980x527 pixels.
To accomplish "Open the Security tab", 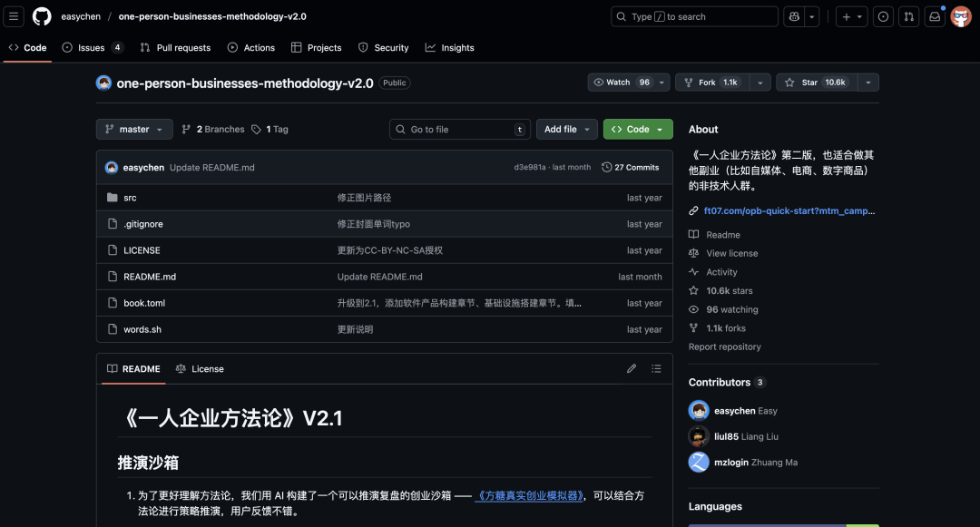I will coord(384,47).
